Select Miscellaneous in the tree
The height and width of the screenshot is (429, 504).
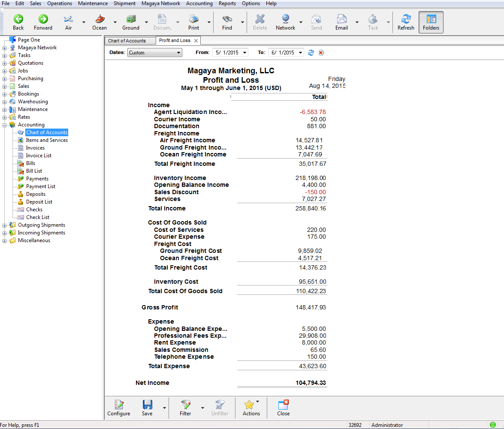point(34,240)
